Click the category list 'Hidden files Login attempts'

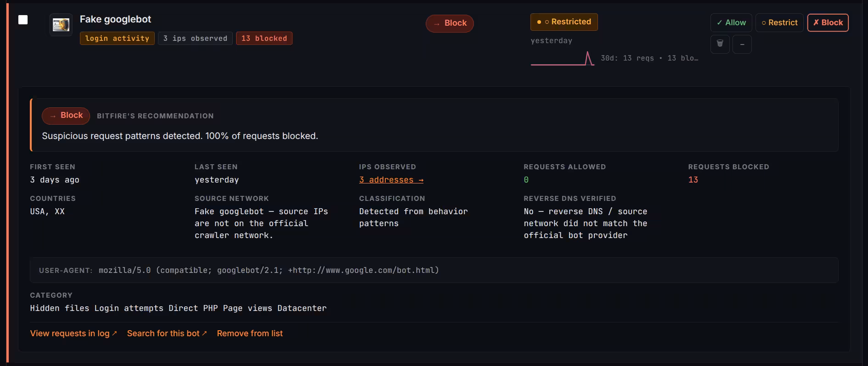click(178, 308)
